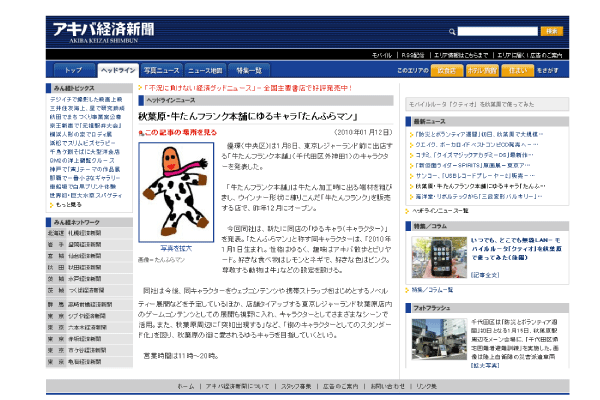Open つくば経済新聞 in the network list
The image size is (600, 400).
(x=86, y=290)
